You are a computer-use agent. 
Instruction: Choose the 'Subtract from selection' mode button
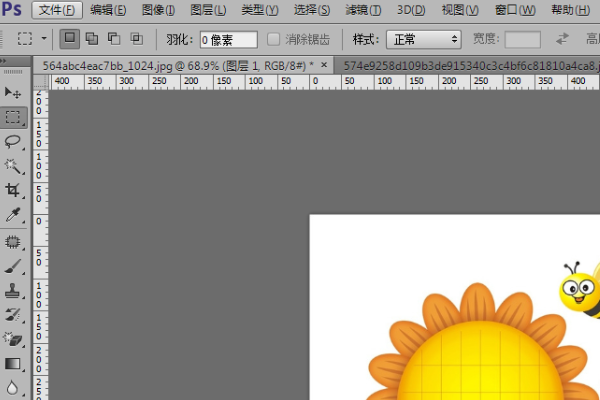tap(114, 40)
